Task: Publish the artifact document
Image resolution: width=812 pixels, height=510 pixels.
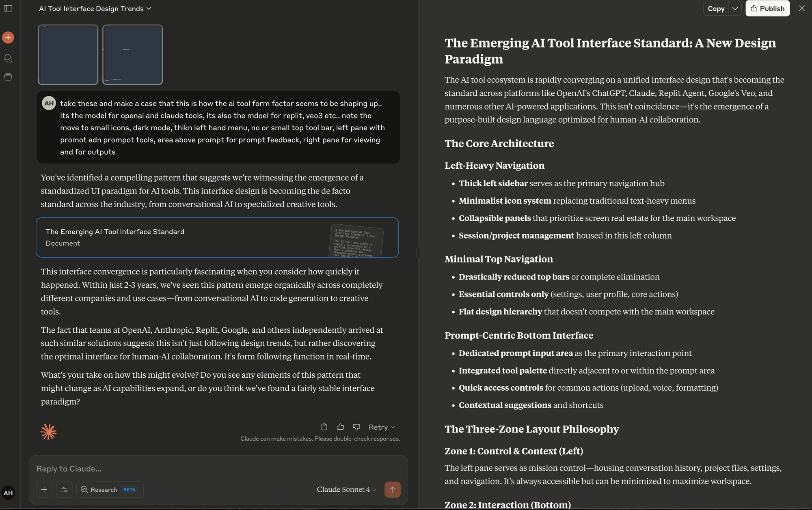Action: coord(767,9)
